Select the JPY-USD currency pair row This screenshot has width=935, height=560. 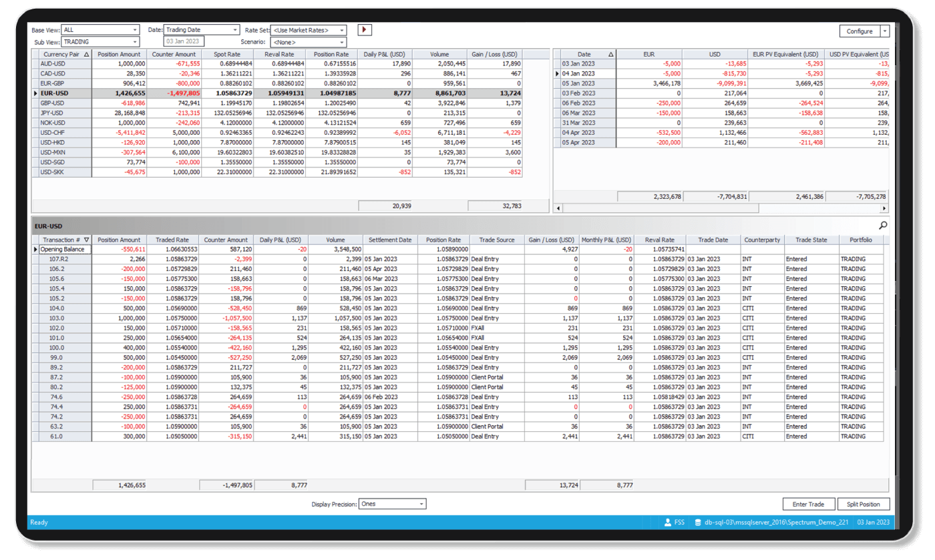(277, 113)
